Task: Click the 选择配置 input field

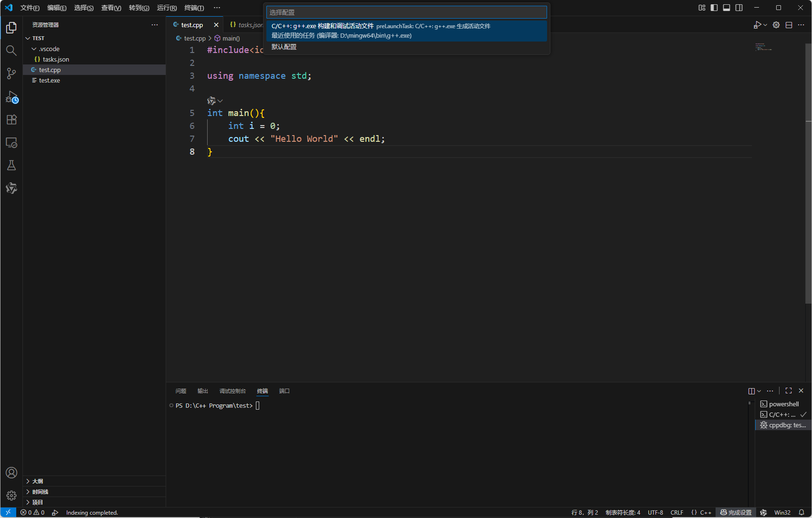Action: pos(406,12)
